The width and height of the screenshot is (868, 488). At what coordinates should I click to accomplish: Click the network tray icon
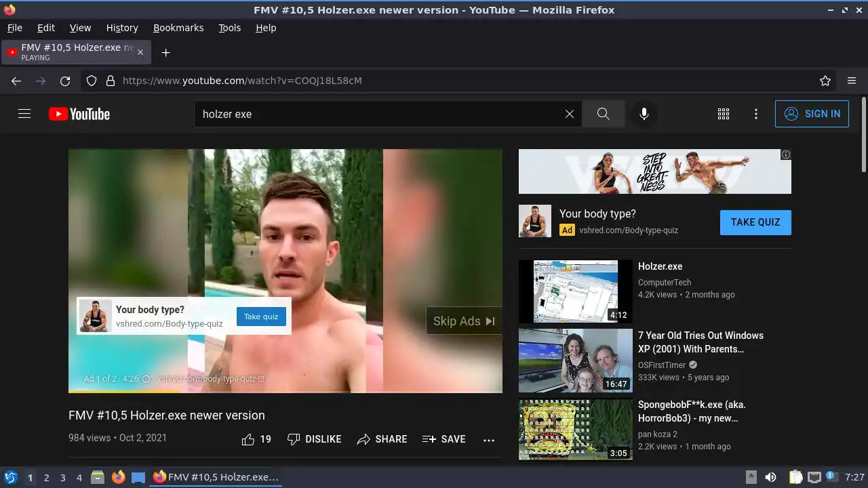tap(814, 477)
